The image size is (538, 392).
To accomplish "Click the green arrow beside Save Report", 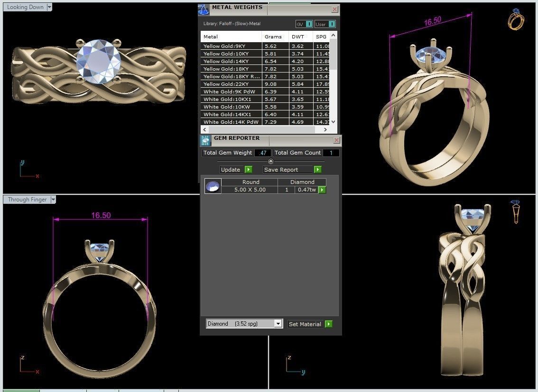I will [318, 170].
